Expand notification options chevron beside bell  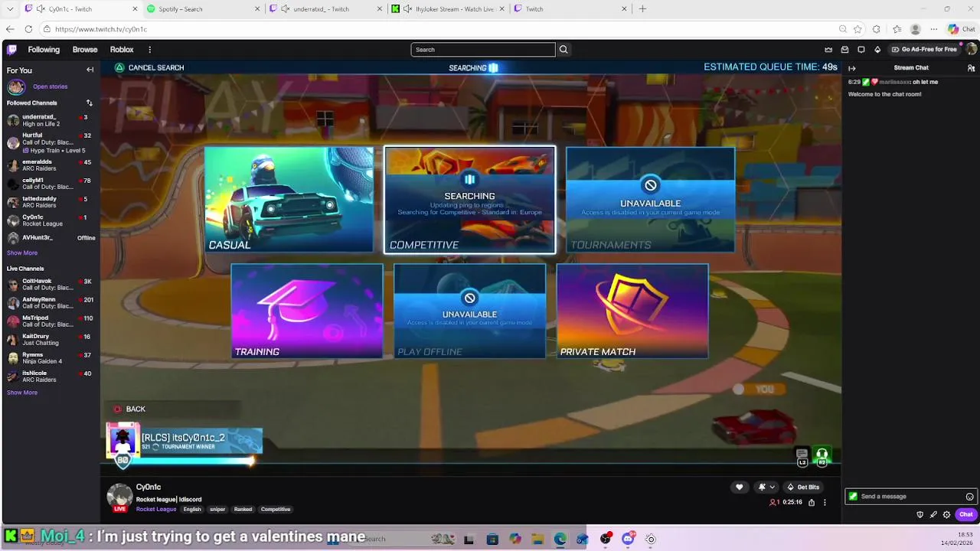click(x=772, y=487)
